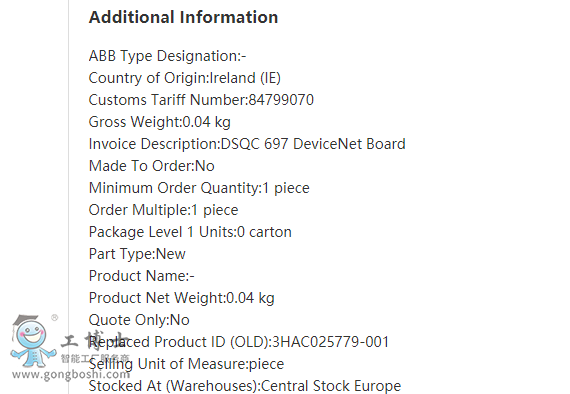Click Package Level 1 Units line

[190, 232]
